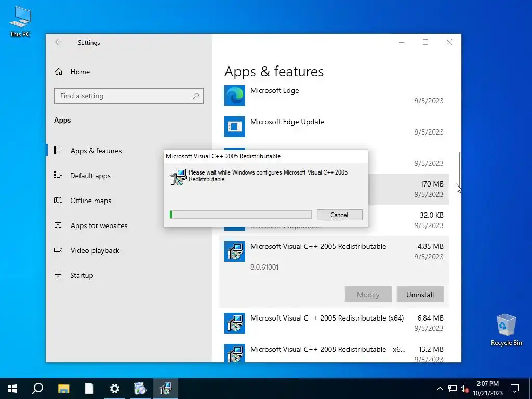This screenshot has height=399, width=532.
Task: Click the configure dialog title bar text
Action: click(x=223, y=156)
